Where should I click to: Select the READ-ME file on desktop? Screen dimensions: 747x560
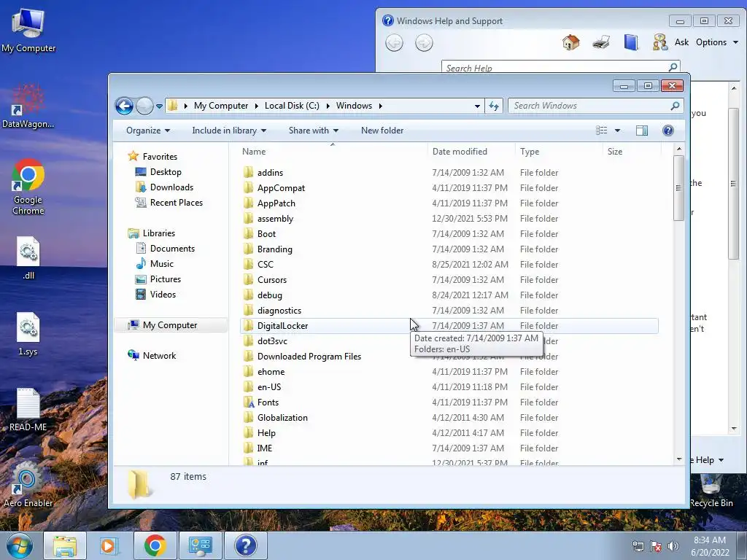[28, 410]
